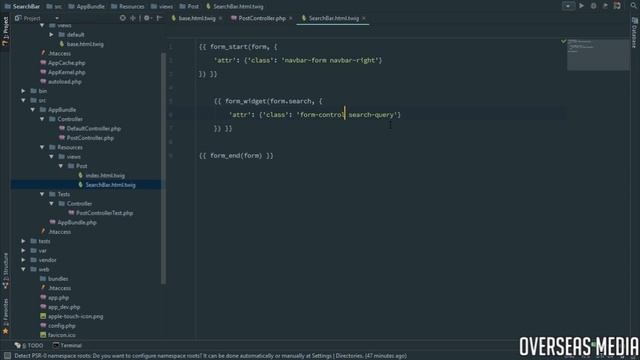Click the Run with coverage icon
640x360 pixels.
pyautogui.click(x=605, y=6)
